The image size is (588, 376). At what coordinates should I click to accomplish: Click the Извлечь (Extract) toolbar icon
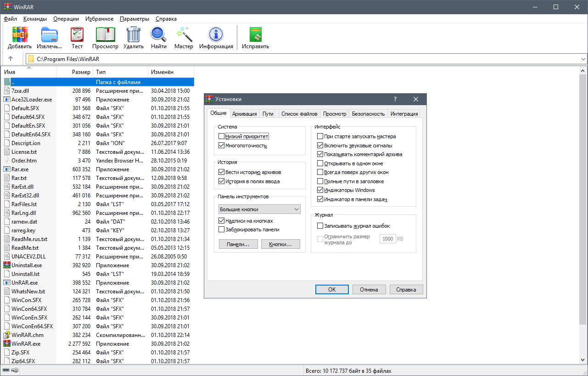[49, 34]
